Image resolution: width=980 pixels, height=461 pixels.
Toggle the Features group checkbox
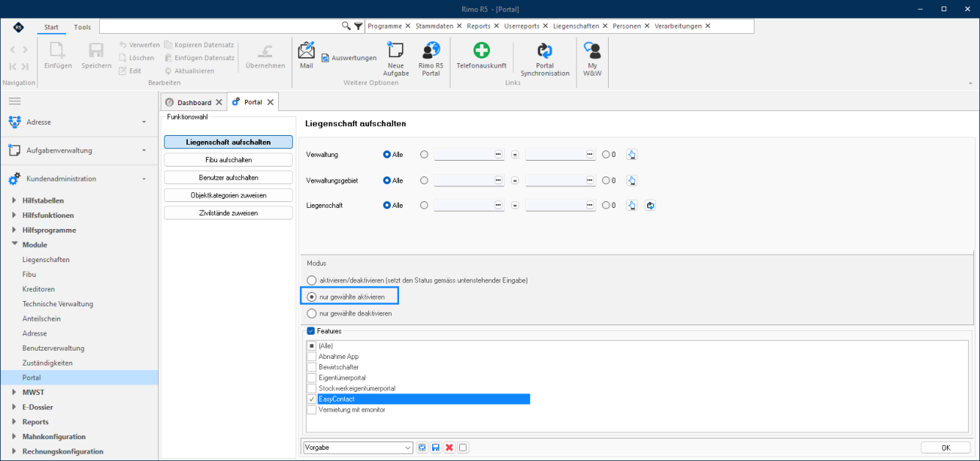click(311, 330)
